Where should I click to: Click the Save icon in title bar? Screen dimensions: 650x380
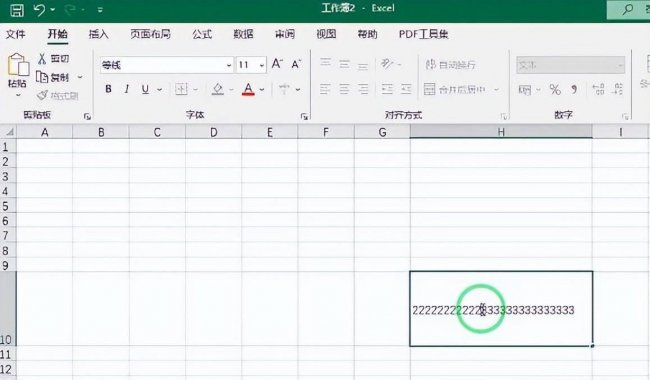17,10
